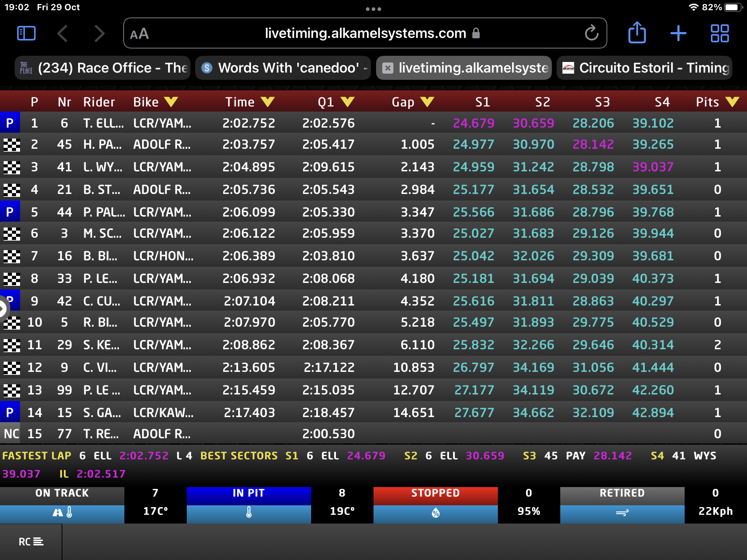Expand the side panel arrow at left edge
Image resolution: width=747 pixels, height=560 pixels.
[3, 309]
